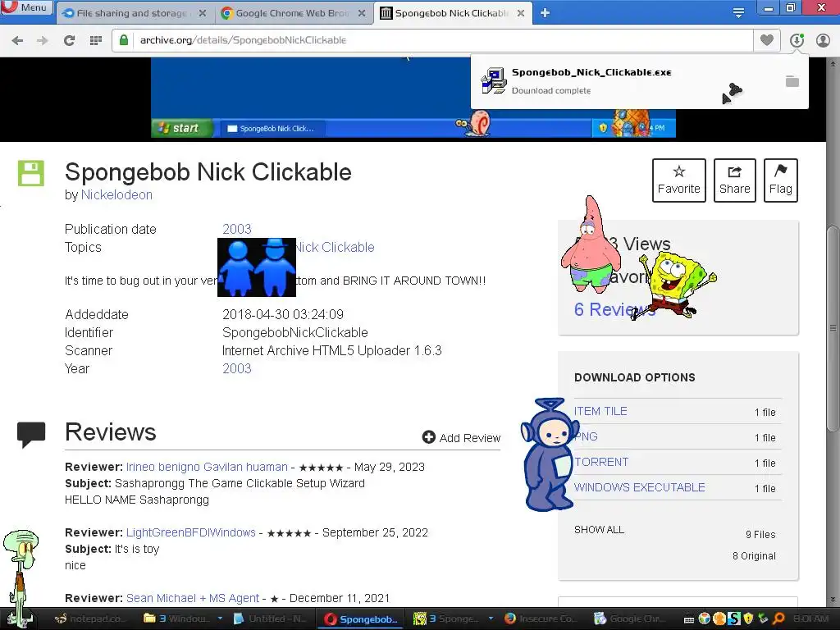Bookmark page with the heart icon
This screenshot has height=630, width=840.
pyautogui.click(x=767, y=40)
